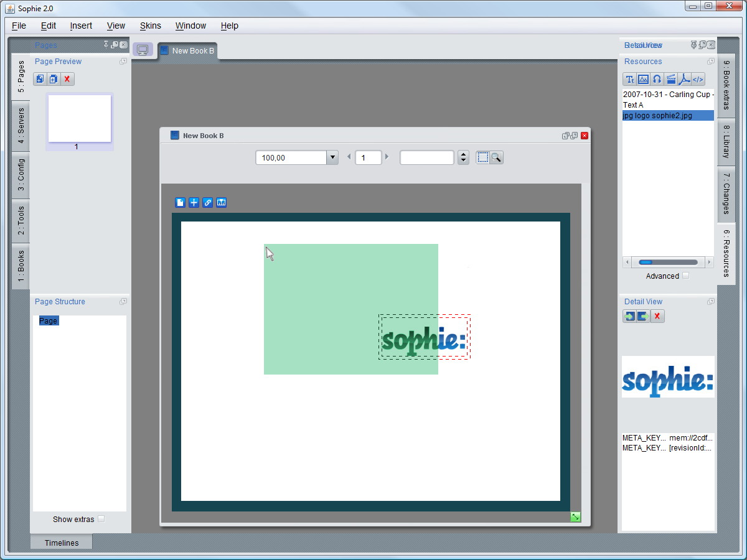The height and width of the screenshot is (560, 747).
Task: Open the Insert menu
Action: point(81,26)
